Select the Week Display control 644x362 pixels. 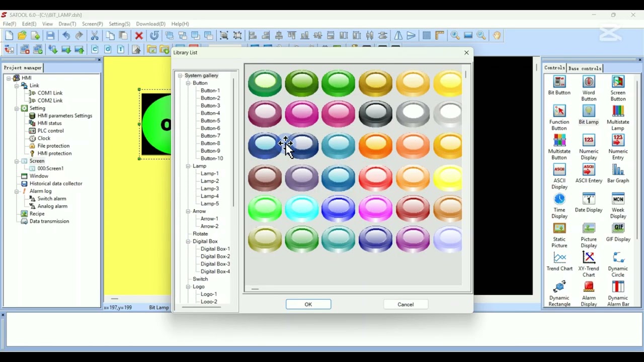618,206
